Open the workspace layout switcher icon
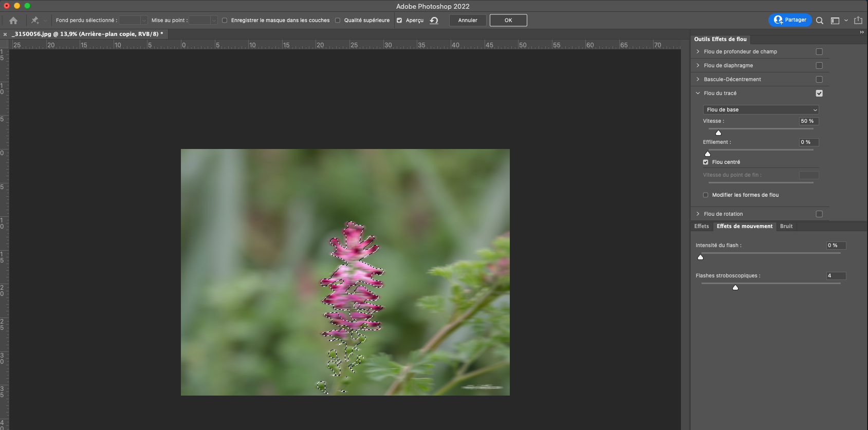The height and width of the screenshot is (430, 868). pyautogui.click(x=835, y=21)
